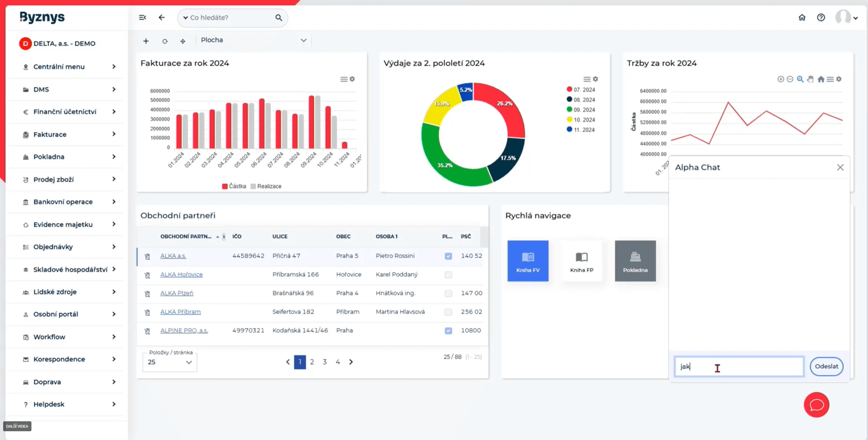
Task: Toggle checkbox in ALPINE PRO row
Action: 449,331
